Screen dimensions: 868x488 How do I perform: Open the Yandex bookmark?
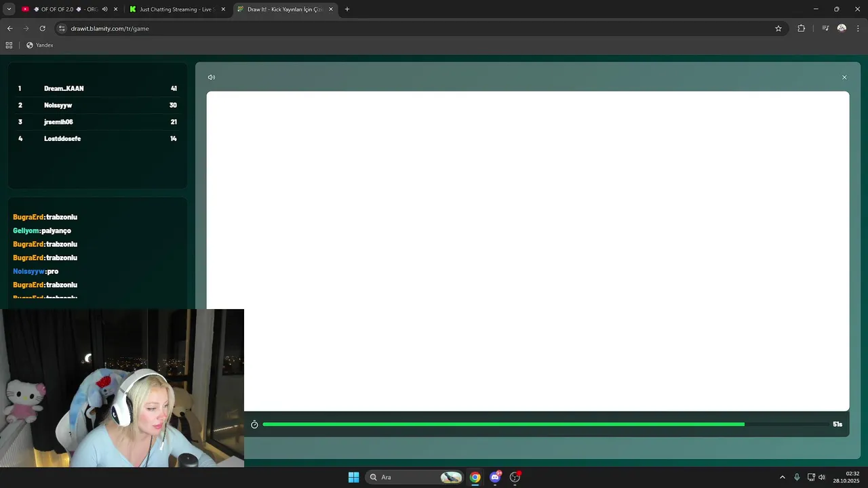[39, 45]
